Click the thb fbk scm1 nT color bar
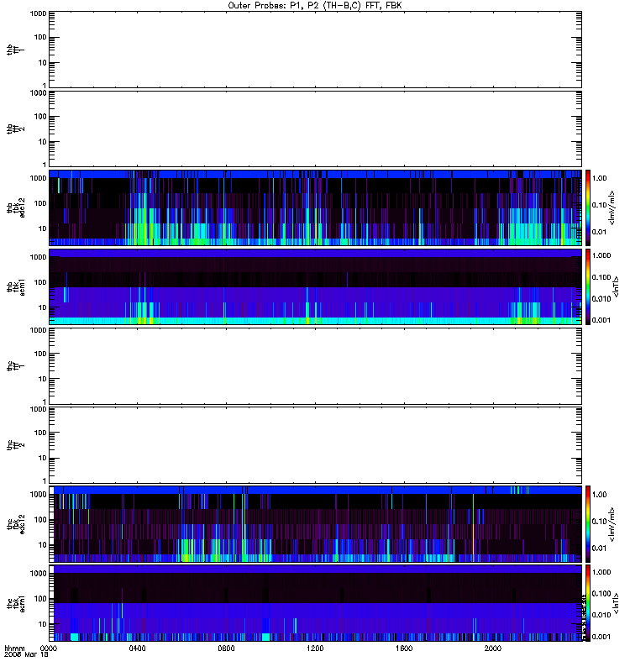 (588, 286)
